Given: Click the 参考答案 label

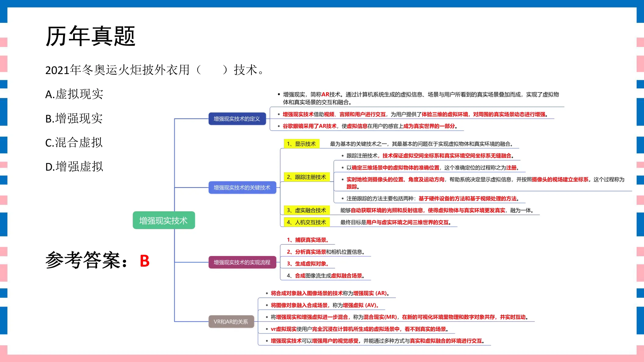Looking at the screenshot, I should [x=86, y=261].
